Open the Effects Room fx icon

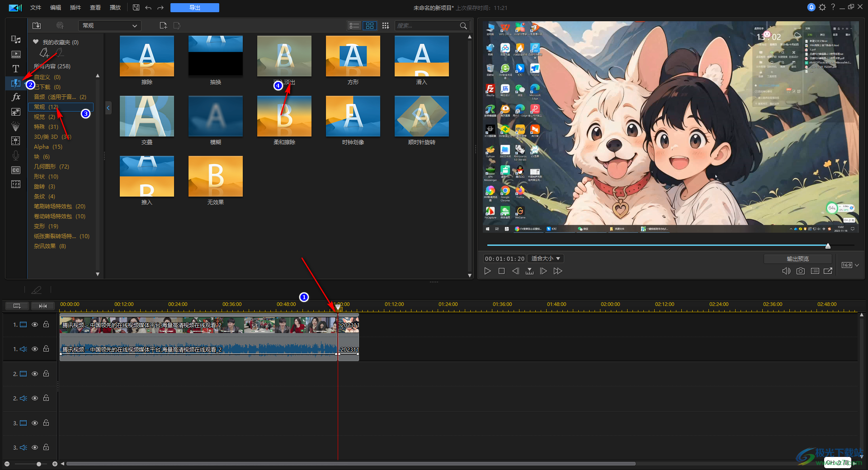(16, 97)
